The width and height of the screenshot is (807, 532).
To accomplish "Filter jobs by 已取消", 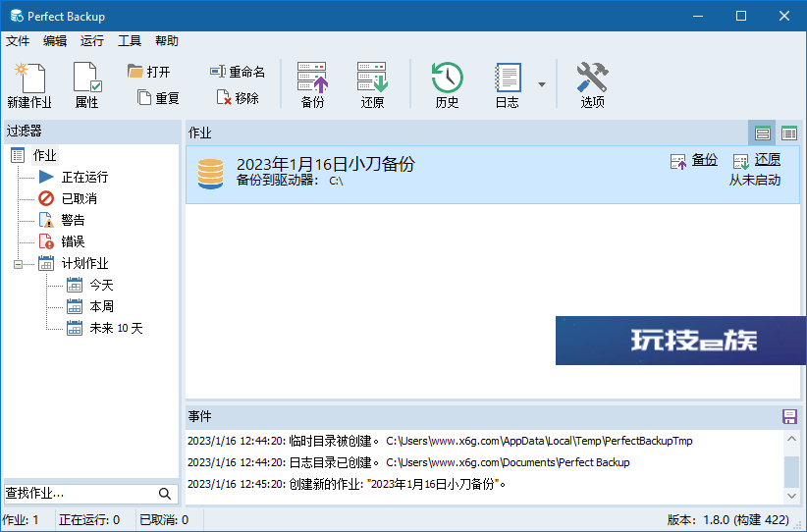I will click(80, 198).
